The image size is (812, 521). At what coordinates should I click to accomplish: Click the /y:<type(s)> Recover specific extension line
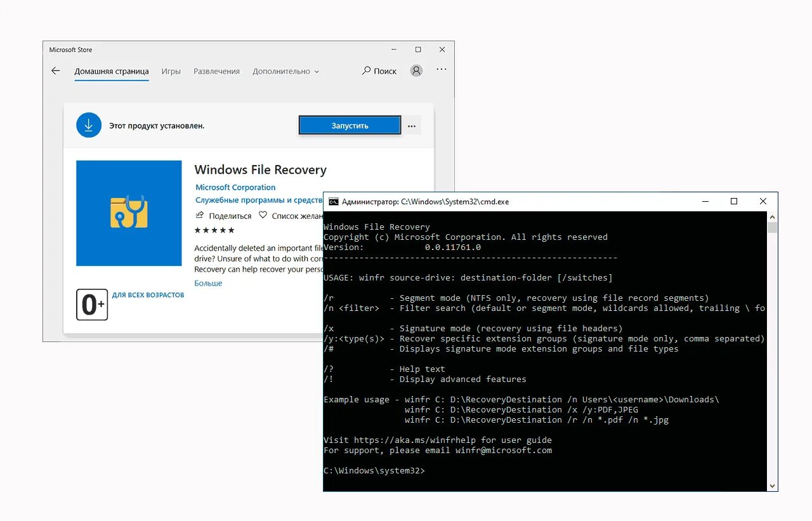544,339
